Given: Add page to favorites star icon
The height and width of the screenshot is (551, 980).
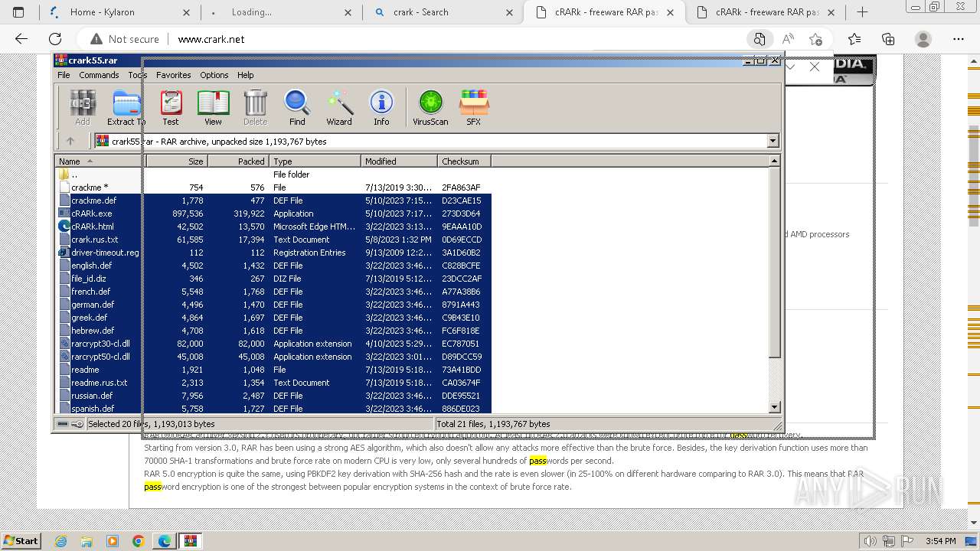Looking at the screenshot, I should (x=815, y=39).
